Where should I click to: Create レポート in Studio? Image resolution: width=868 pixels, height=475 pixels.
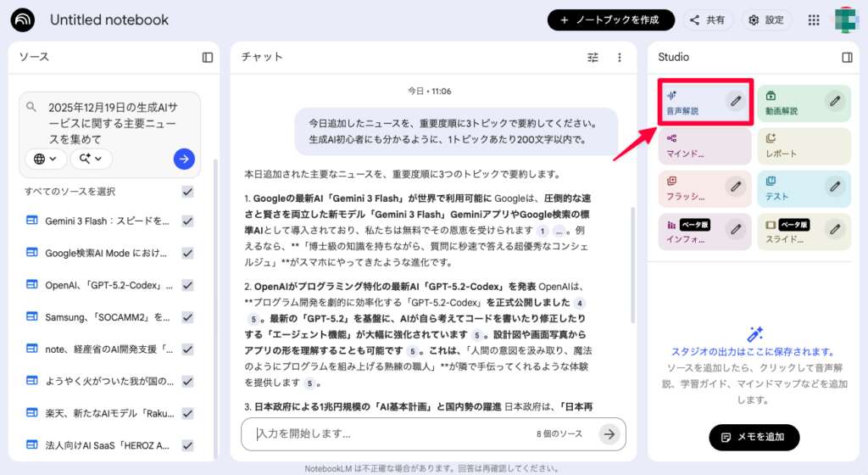click(x=804, y=146)
